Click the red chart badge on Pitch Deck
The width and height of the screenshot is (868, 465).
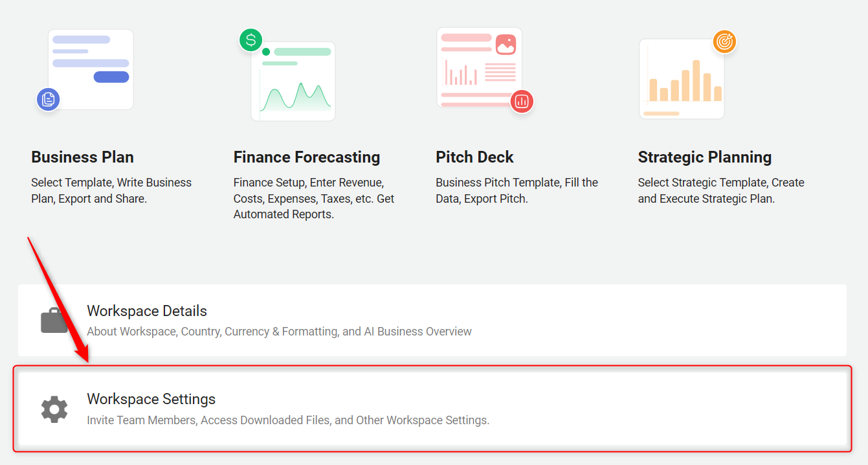coord(522,101)
